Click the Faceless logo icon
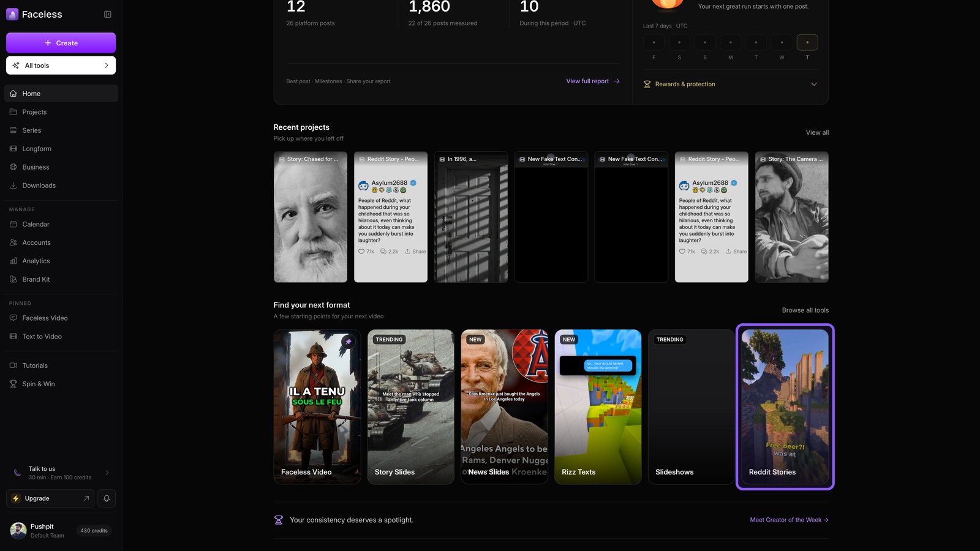Viewport: 980px width, 551px height. click(12, 14)
